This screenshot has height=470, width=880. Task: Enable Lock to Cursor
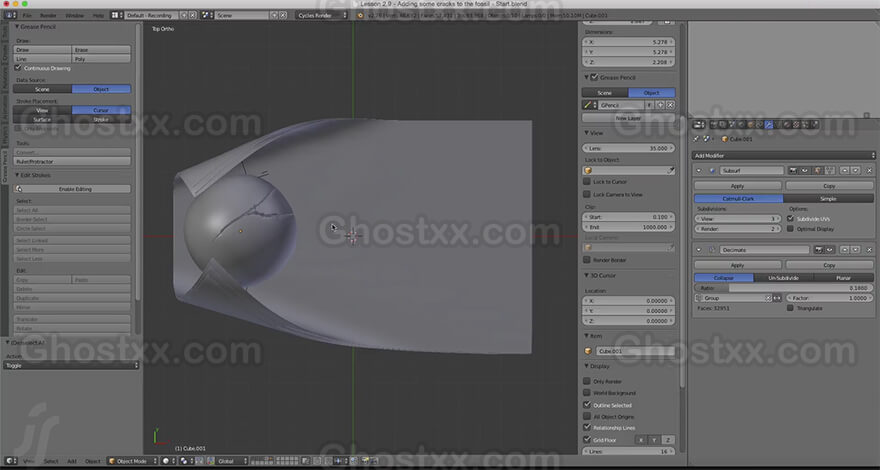tap(587, 181)
